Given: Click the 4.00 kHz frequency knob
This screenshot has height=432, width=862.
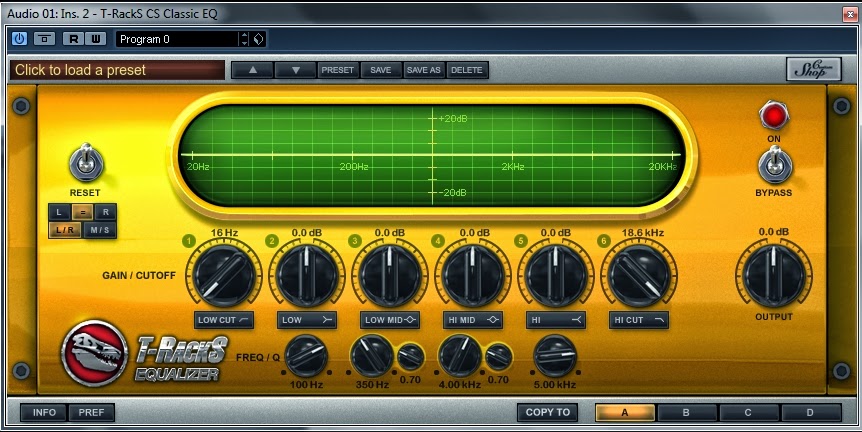Looking at the screenshot, I should (x=460, y=356).
